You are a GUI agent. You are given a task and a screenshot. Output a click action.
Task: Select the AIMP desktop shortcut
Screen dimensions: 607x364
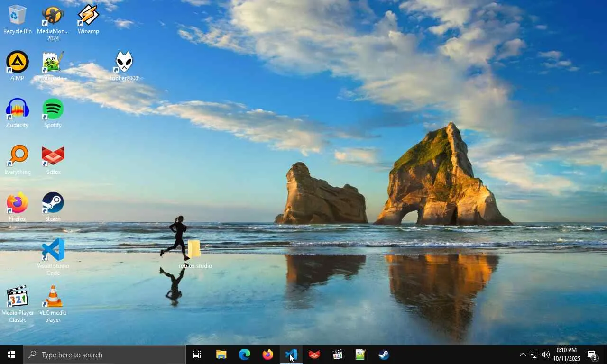point(18,66)
